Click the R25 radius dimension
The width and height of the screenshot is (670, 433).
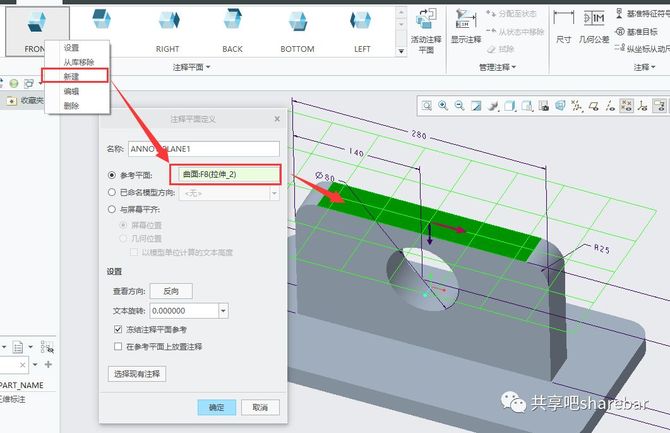coord(602,248)
